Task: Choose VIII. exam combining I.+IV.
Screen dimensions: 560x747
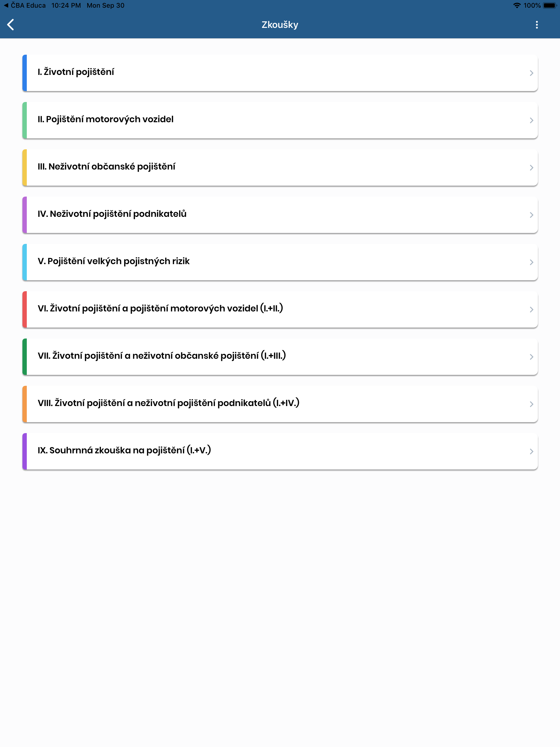Action: tap(280, 404)
